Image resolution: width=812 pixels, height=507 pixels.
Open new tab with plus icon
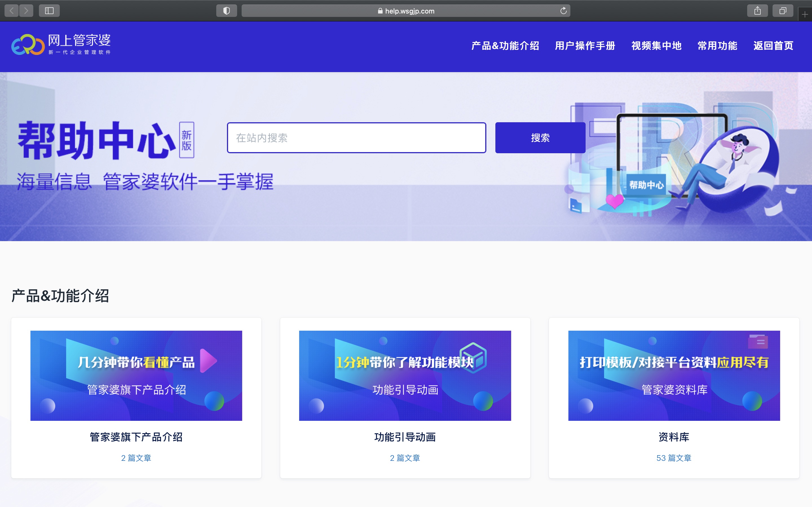coord(805,14)
